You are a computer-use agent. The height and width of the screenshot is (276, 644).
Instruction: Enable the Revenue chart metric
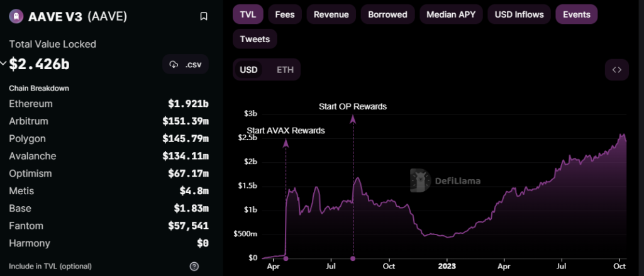[331, 14]
